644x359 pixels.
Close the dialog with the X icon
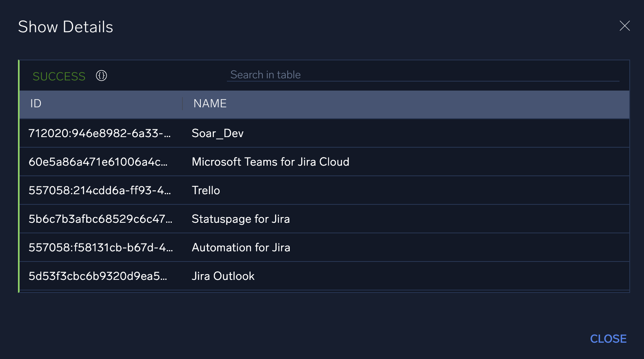pyautogui.click(x=624, y=26)
